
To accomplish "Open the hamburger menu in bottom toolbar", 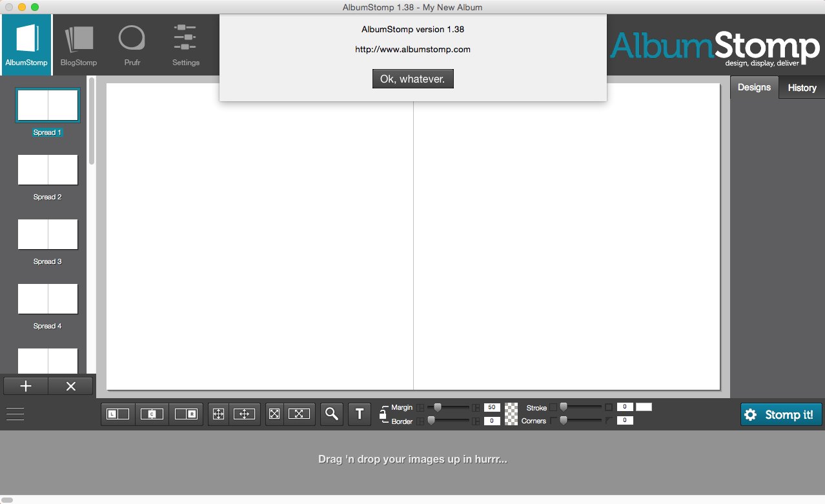I will click(x=15, y=414).
